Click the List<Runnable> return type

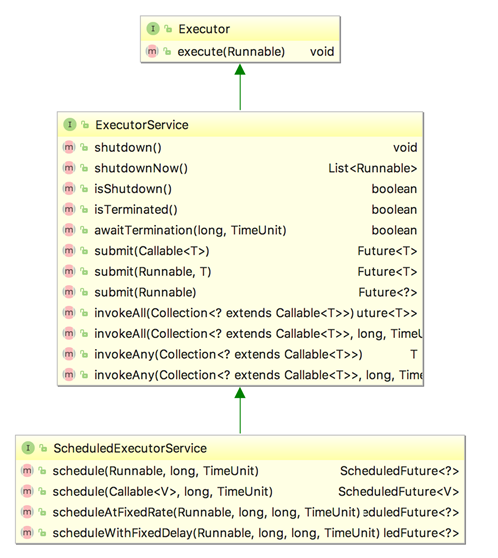pyautogui.click(x=373, y=168)
